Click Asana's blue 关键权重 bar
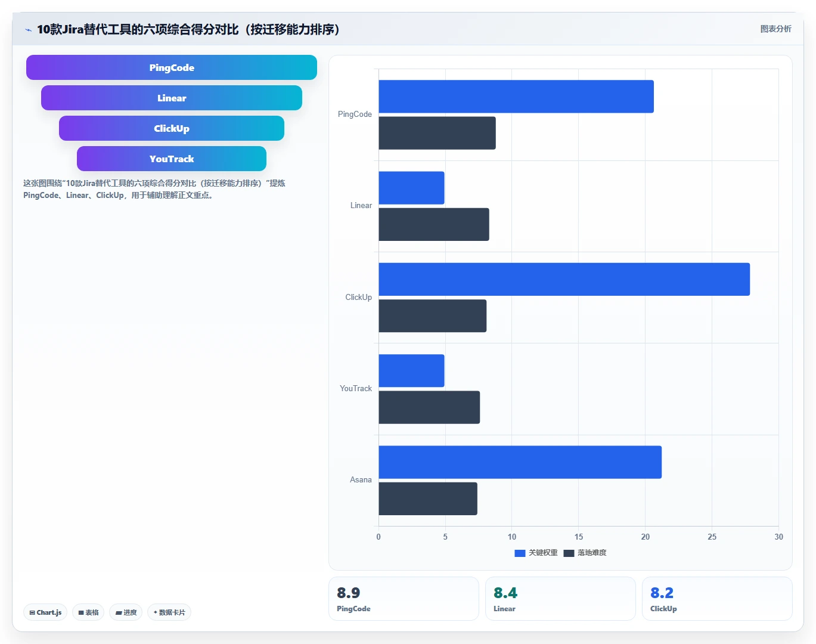 tap(520, 462)
